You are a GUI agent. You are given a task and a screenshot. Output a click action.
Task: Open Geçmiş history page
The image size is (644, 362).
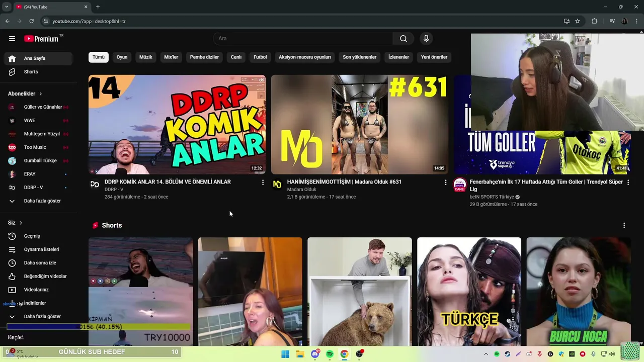[x=38, y=236]
